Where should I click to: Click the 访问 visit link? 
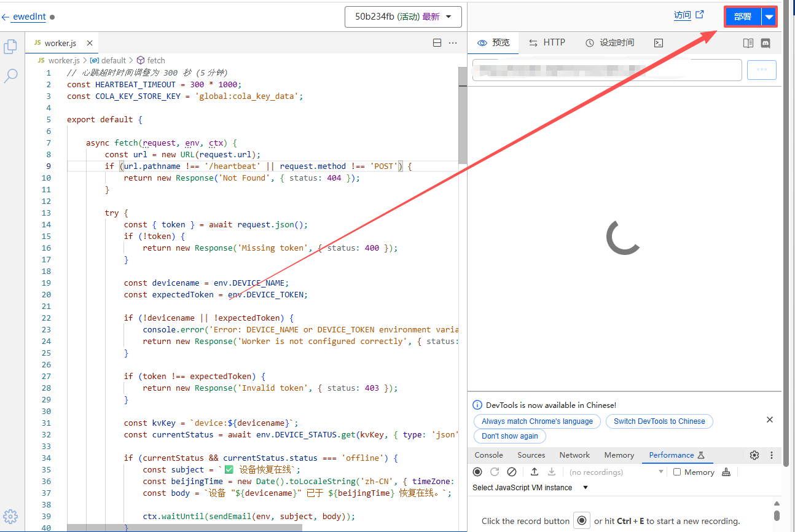click(x=688, y=15)
